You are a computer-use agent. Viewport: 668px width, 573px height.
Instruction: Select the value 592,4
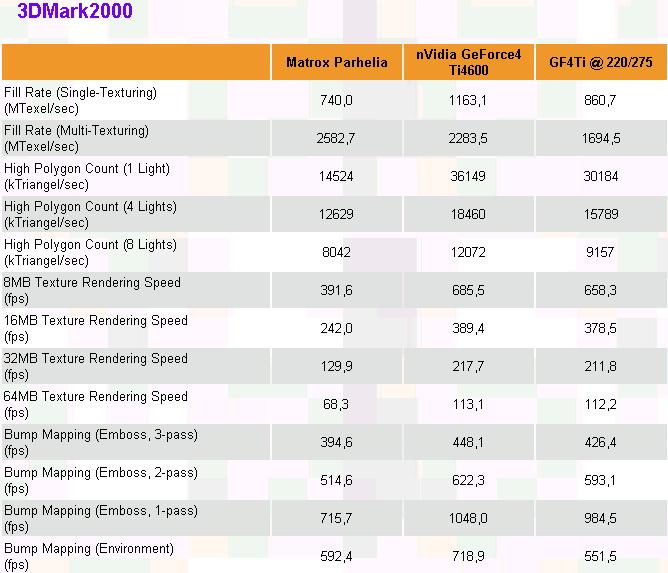[x=336, y=556]
